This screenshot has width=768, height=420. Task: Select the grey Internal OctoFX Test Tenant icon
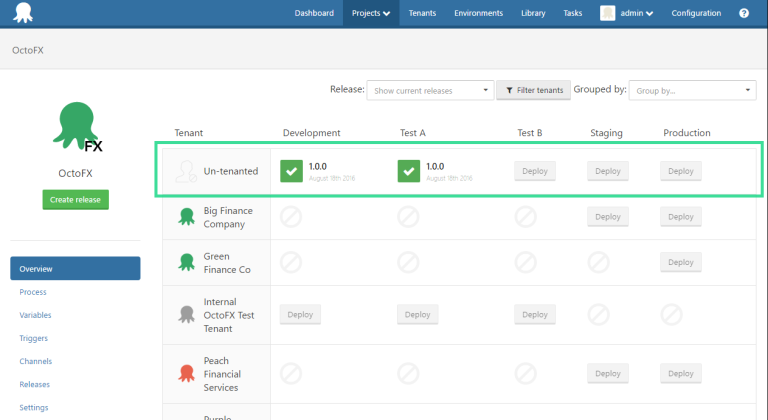pos(185,314)
